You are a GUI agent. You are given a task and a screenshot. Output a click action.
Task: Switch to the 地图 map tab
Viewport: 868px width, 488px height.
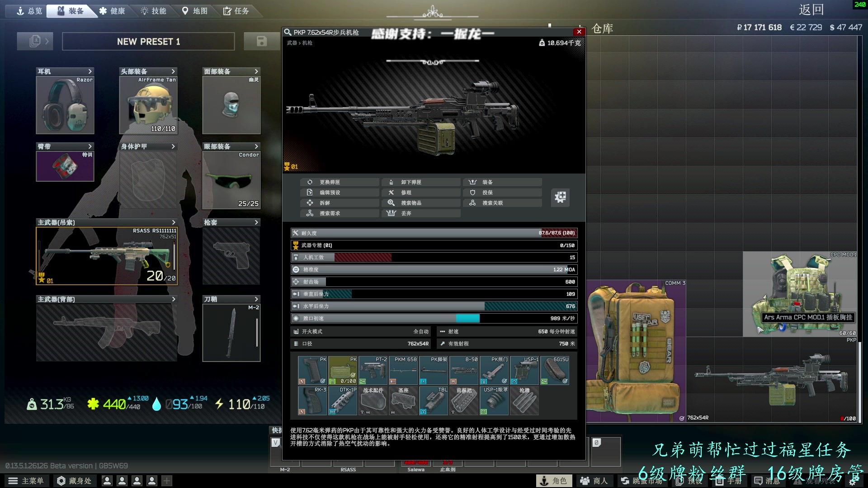point(195,11)
